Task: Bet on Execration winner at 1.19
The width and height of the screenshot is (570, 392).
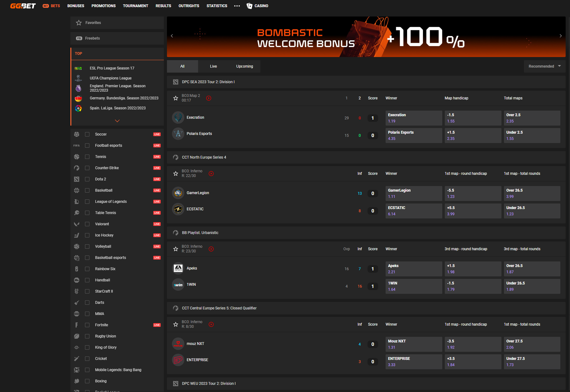Action: (414, 118)
